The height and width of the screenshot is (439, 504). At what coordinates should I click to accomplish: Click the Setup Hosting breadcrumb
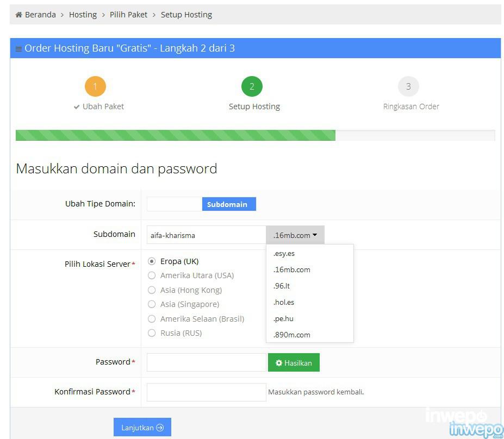(186, 15)
